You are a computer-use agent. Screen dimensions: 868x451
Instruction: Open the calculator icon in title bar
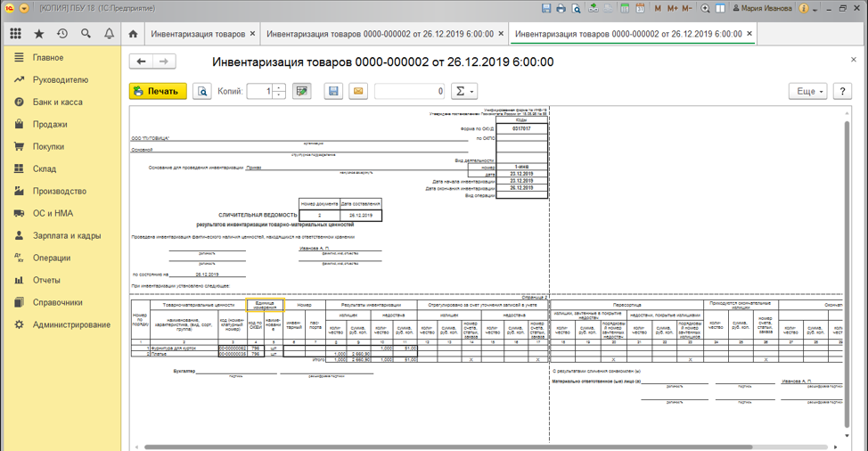click(626, 8)
